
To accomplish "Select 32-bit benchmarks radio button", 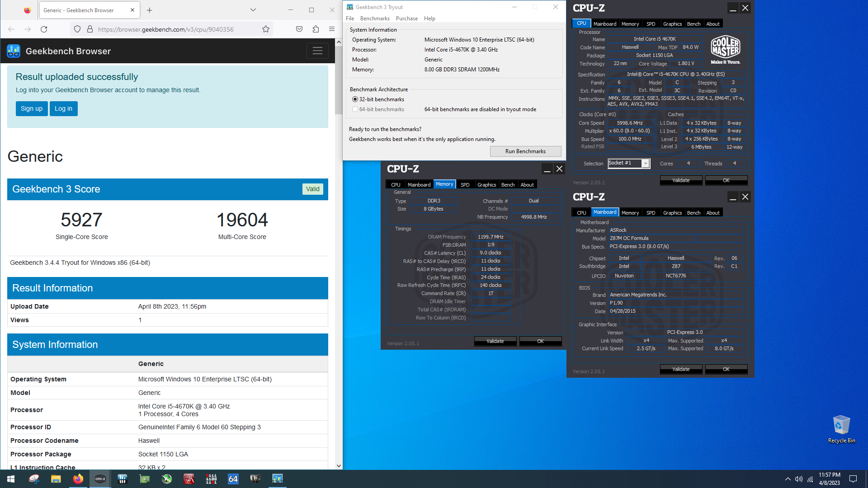I will pyautogui.click(x=355, y=99).
